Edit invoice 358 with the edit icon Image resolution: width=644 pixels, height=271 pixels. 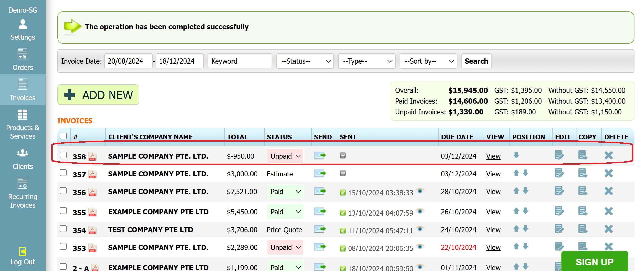[559, 155]
